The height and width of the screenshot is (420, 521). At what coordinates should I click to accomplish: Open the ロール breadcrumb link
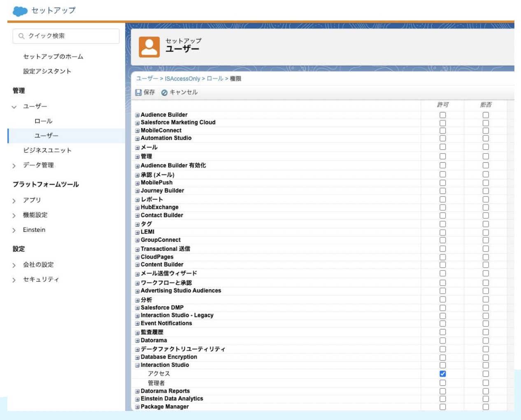215,79
